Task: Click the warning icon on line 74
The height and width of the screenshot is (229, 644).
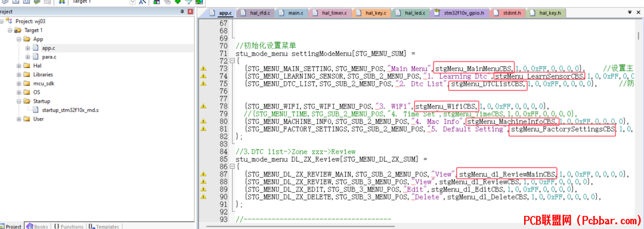Action: pyautogui.click(x=203, y=76)
